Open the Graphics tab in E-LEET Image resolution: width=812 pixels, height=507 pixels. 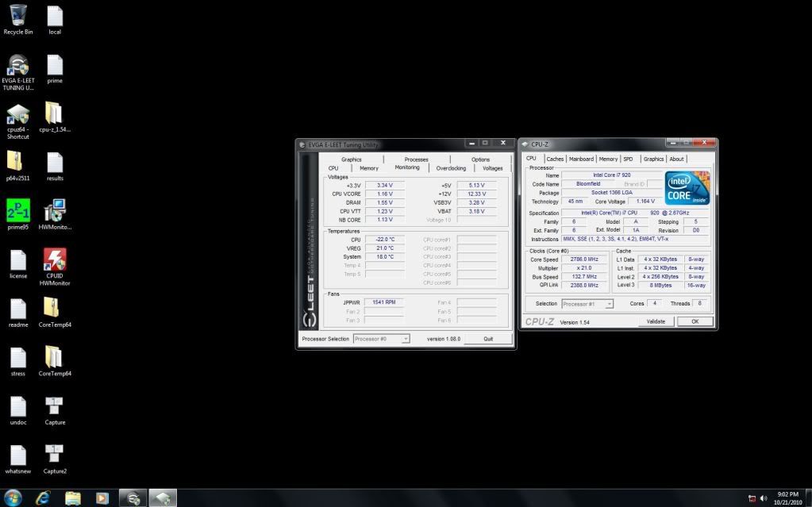point(351,159)
